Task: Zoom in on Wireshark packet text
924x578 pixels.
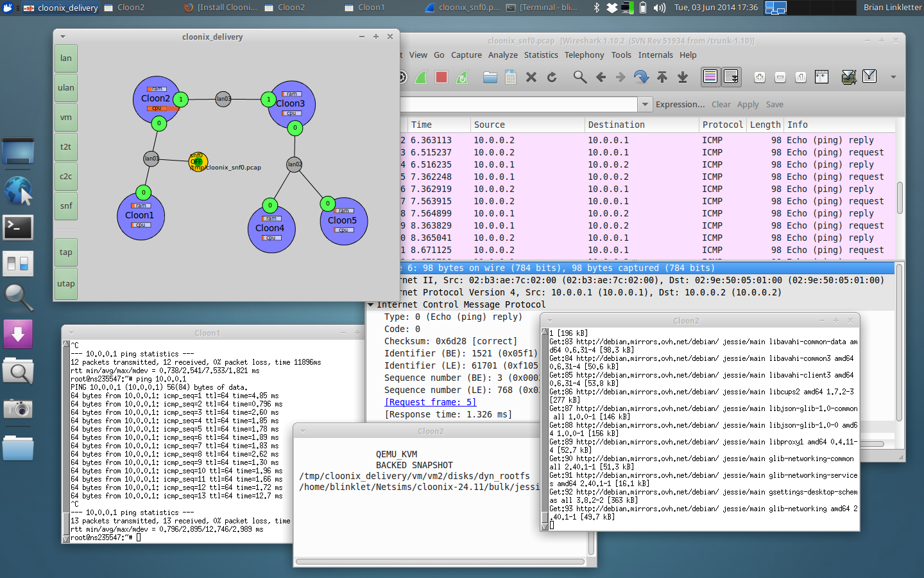Action: click(760, 77)
